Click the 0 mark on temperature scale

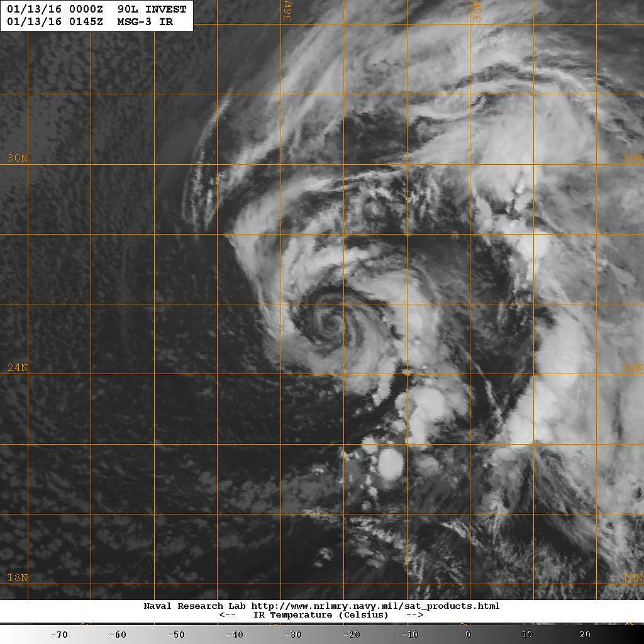click(x=469, y=635)
